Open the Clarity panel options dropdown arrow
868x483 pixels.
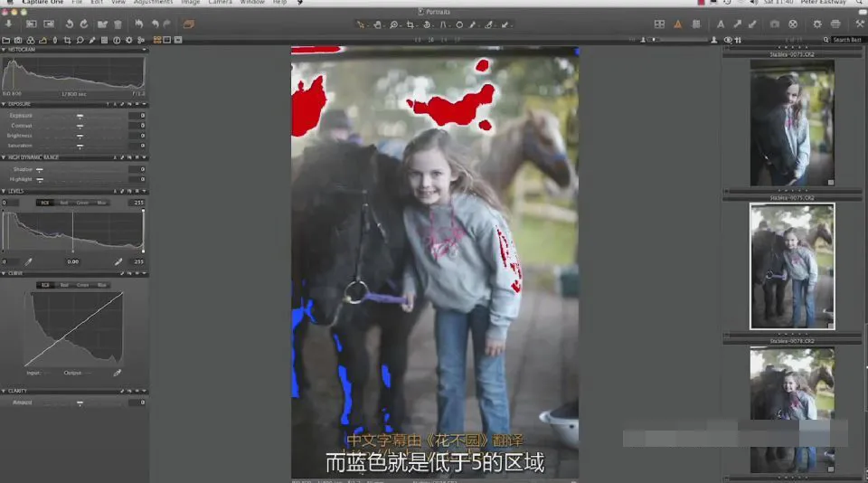tap(144, 391)
